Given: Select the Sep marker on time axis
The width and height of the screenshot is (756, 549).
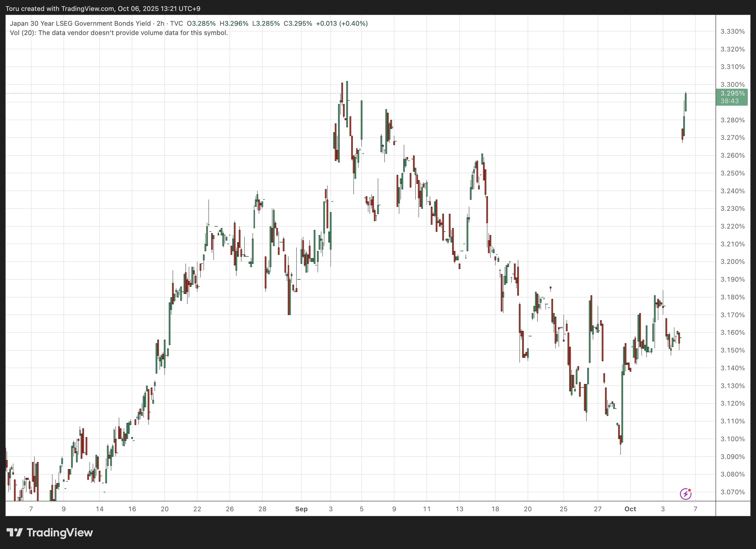Looking at the screenshot, I should (301, 509).
